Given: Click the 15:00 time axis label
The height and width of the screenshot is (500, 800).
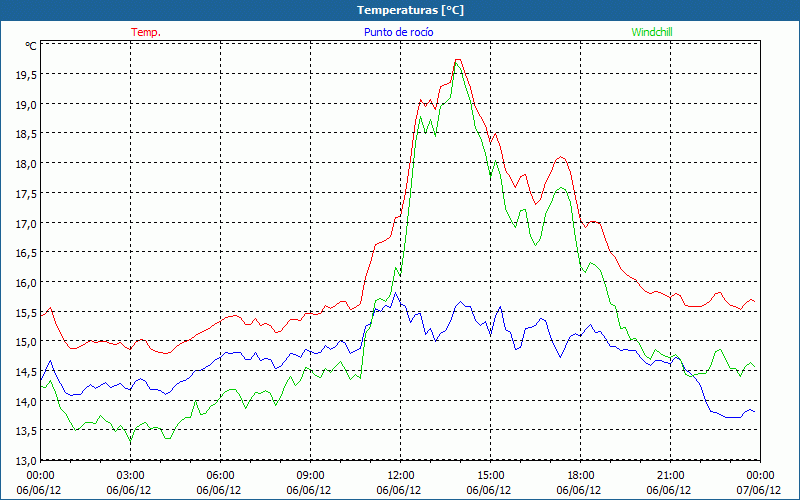Looking at the screenshot, I should tap(490, 476).
